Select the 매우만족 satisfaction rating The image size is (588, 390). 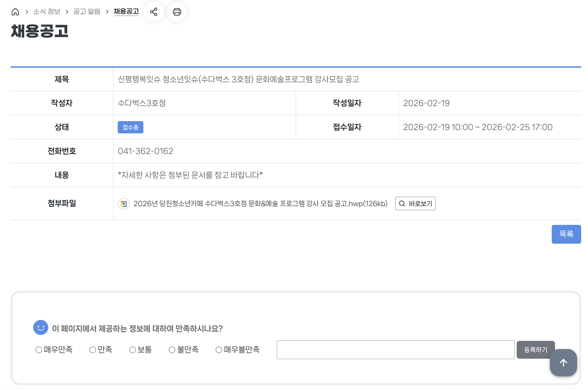[x=39, y=350]
